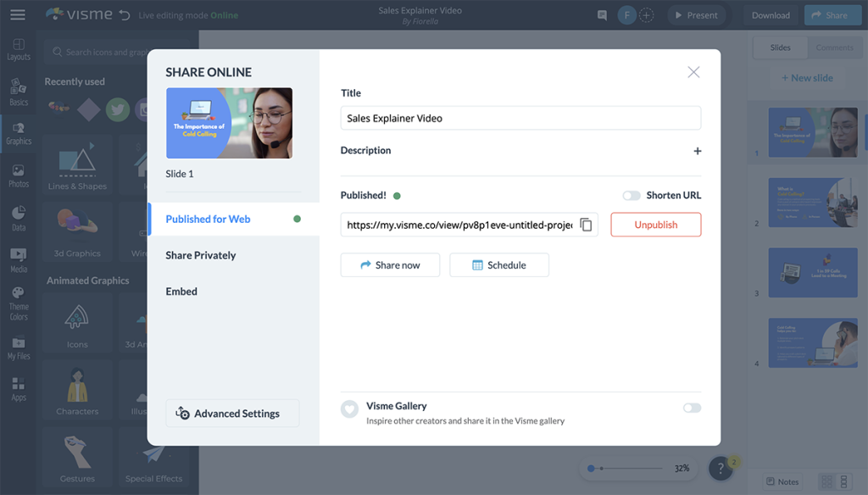Open the comments chat icon in header
The image size is (868, 495).
pos(602,15)
